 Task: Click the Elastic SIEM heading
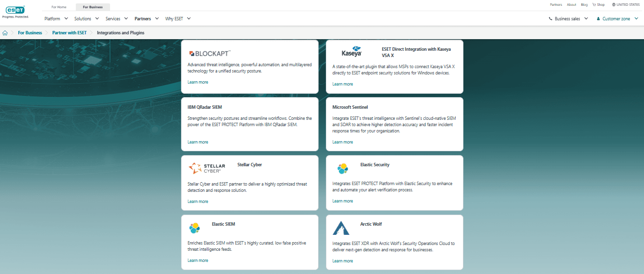[x=224, y=224]
